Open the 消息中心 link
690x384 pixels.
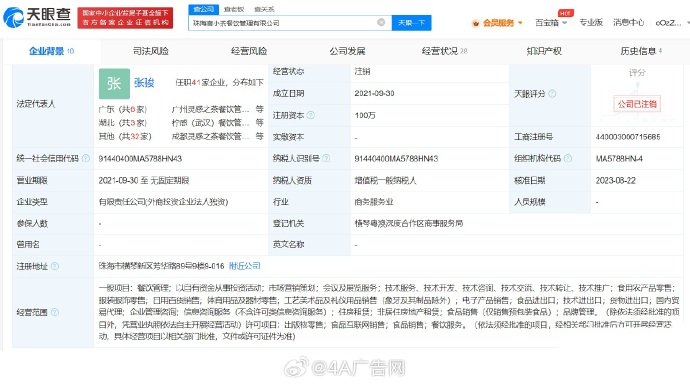tap(628, 22)
